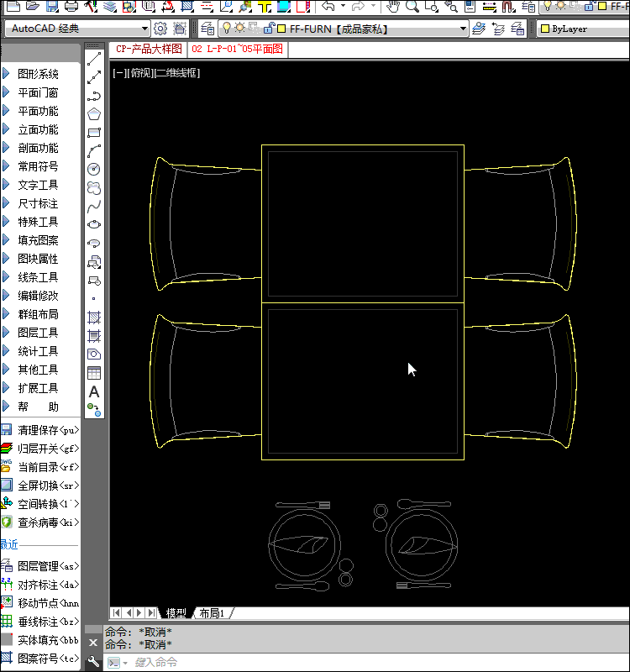Expand the 图形系统 menu group
The height and width of the screenshot is (672, 630).
point(38,74)
